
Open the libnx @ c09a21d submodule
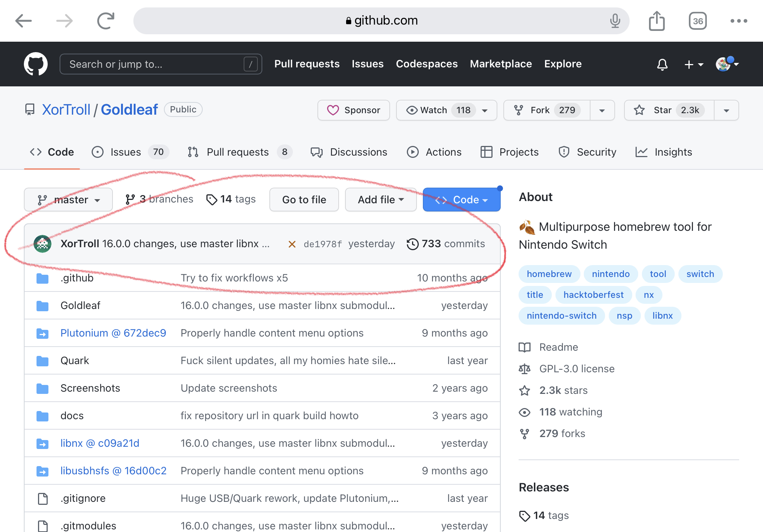tap(100, 443)
